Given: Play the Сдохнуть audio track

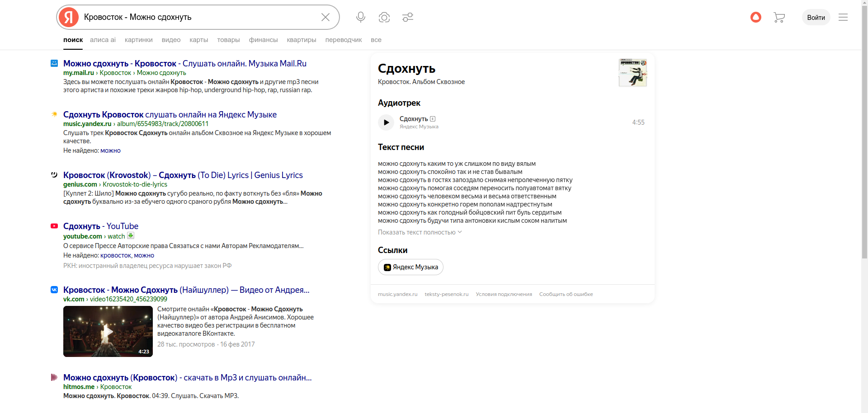Looking at the screenshot, I should pos(386,122).
